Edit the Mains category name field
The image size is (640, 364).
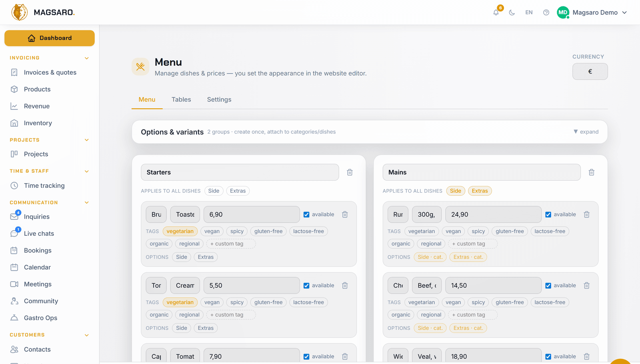point(482,172)
